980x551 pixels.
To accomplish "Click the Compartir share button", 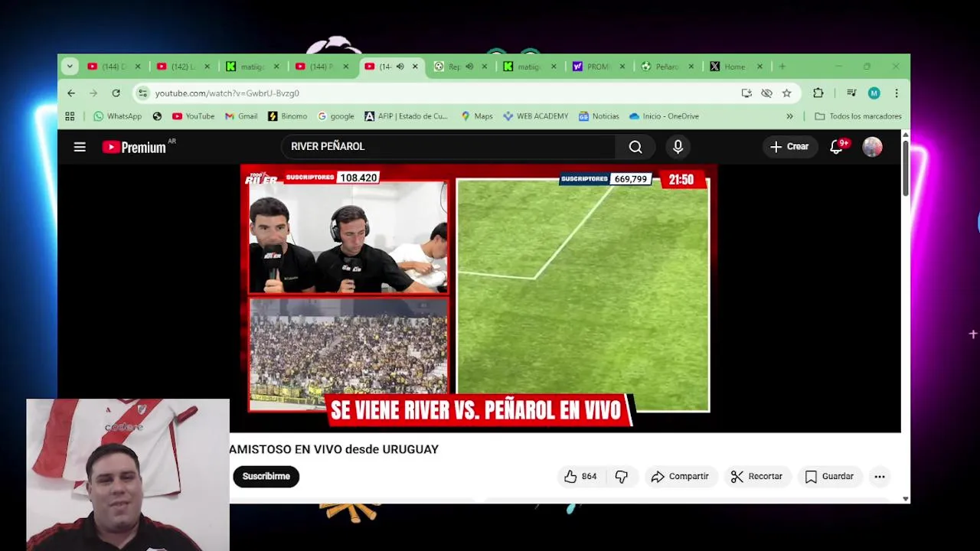I will [x=680, y=476].
